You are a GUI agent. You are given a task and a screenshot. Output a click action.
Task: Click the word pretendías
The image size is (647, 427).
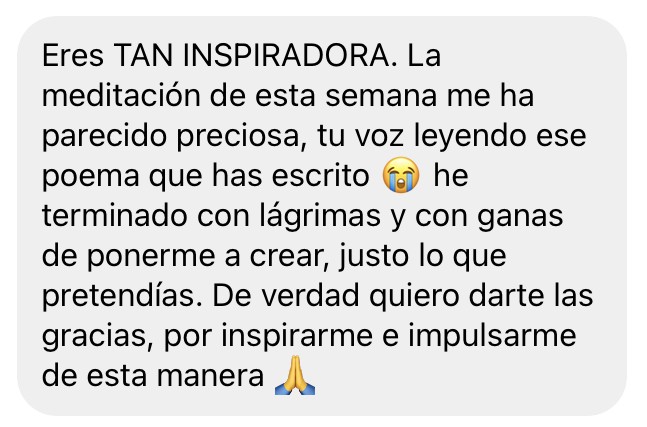click(118, 296)
